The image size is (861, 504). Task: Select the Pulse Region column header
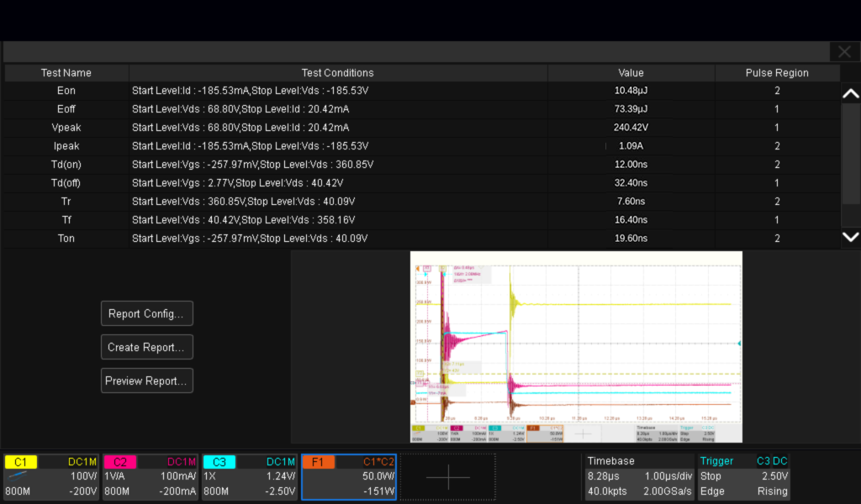point(777,73)
